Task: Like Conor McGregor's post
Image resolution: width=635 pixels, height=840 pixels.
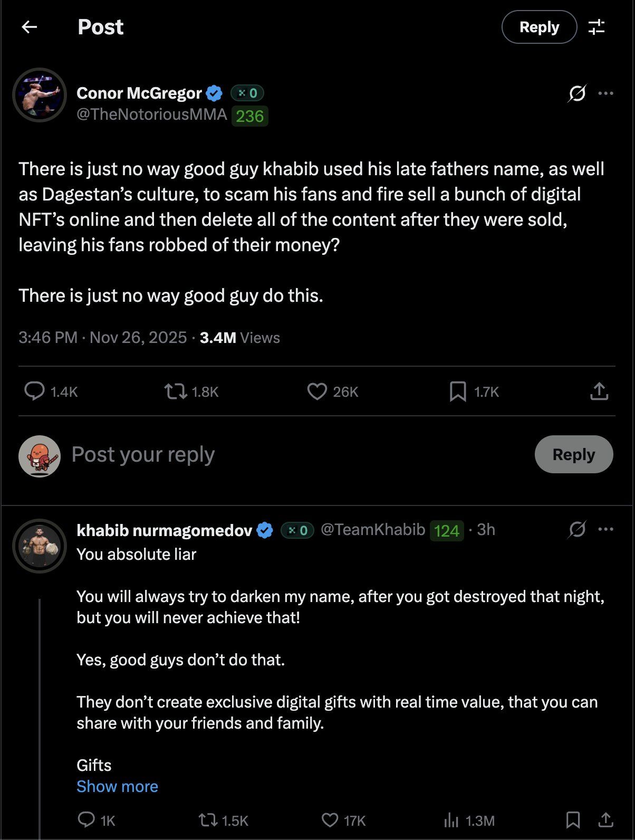Action: tap(317, 392)
